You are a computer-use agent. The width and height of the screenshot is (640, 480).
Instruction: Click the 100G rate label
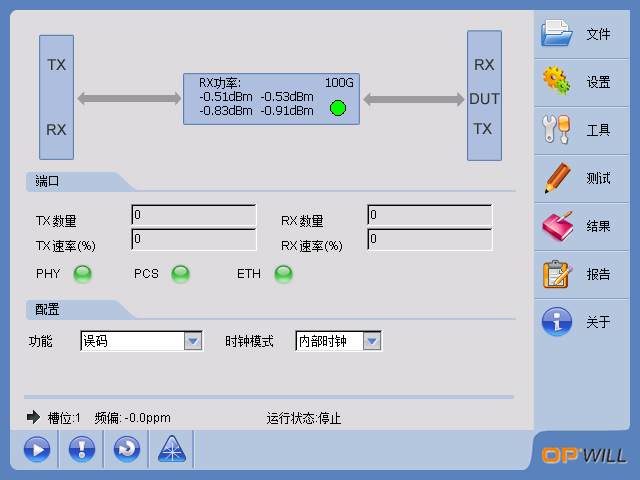pos(339,83)
